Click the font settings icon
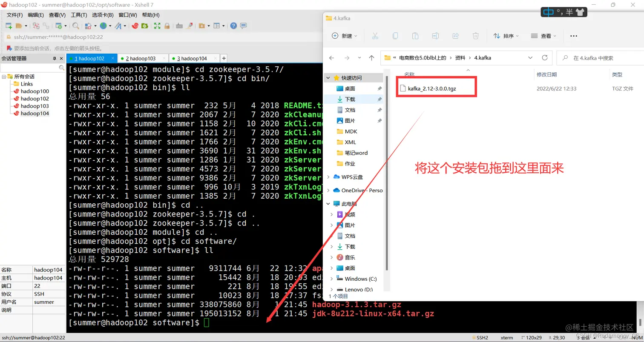The height and width of the screenshot is (342, 644). pyautogui.click(x=118, y=26)
